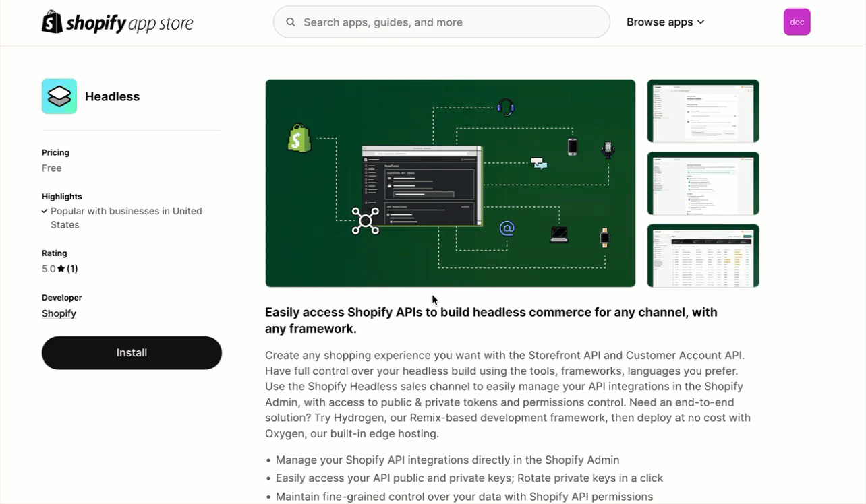Click the laptop icon in hero image

tap(559, 234)
